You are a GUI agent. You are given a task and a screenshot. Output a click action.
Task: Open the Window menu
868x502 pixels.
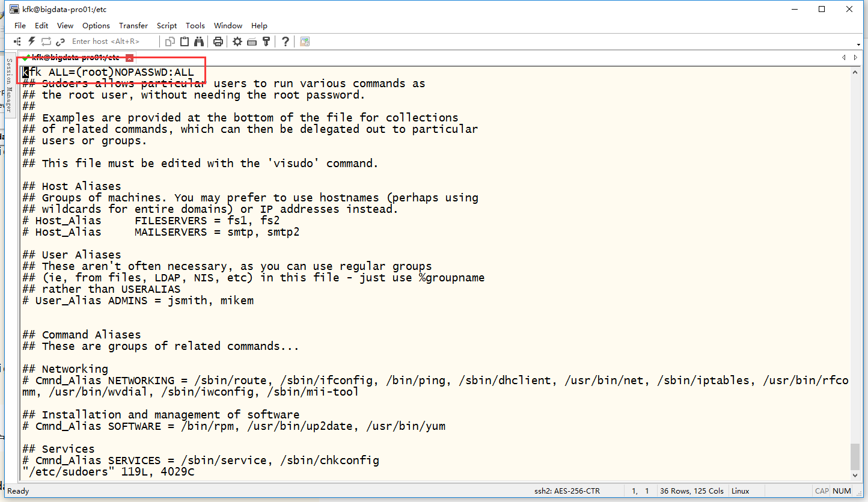[228, 25]
